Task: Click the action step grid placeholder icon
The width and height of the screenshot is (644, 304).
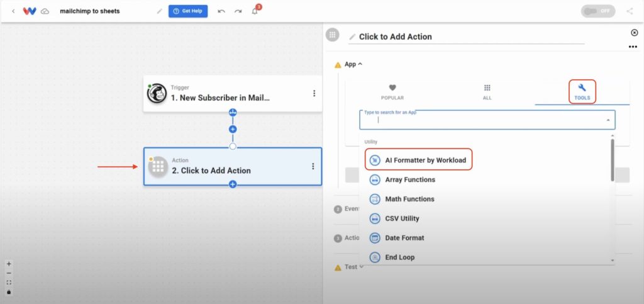Action: pos(158,167)
